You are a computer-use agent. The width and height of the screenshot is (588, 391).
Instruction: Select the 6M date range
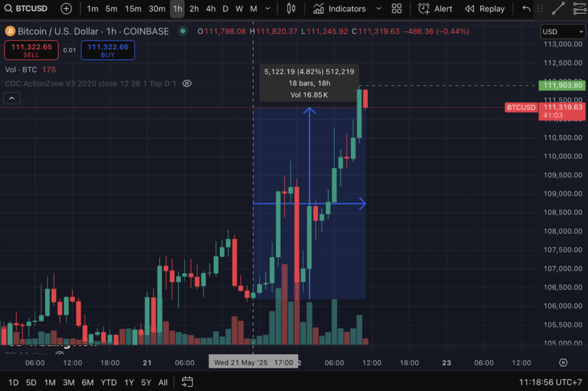[x=87, y=382]
